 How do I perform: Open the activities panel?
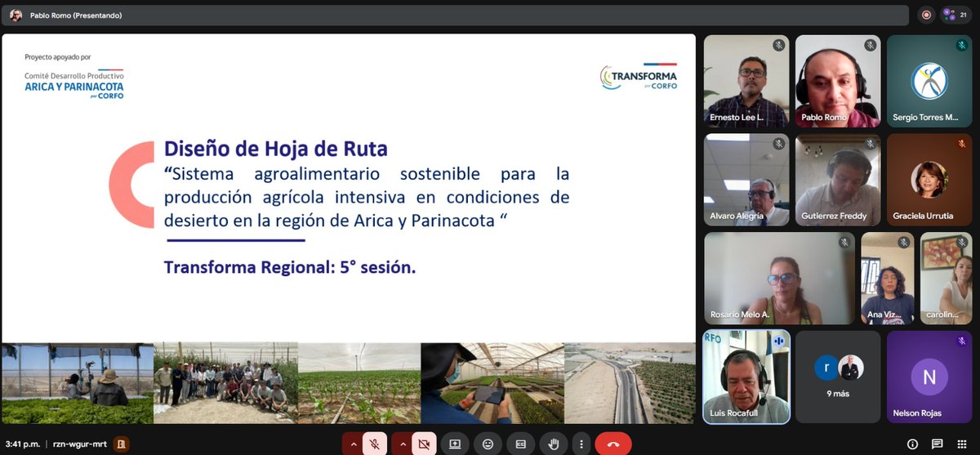[961, 444]
